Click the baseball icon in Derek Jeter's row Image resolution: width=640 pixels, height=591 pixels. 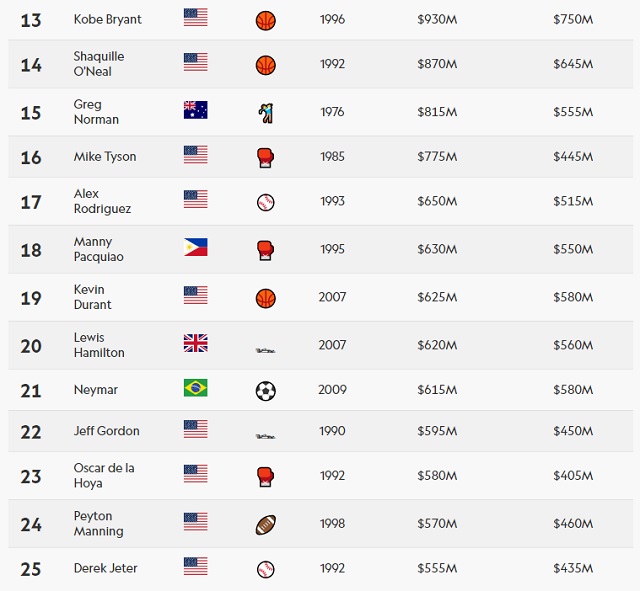pyautogui.click(x=265, y=569)
